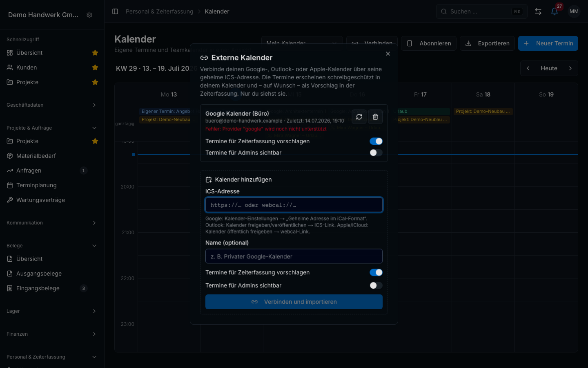This screenshot has height=368, width=588.
Task: Toggle Zeiterfassung vorschlagen for new calendar
Action: click(x=376, y=272)
